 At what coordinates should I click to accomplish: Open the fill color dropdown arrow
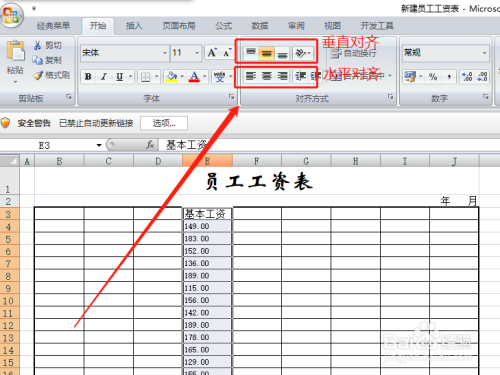tap(182, 77)
